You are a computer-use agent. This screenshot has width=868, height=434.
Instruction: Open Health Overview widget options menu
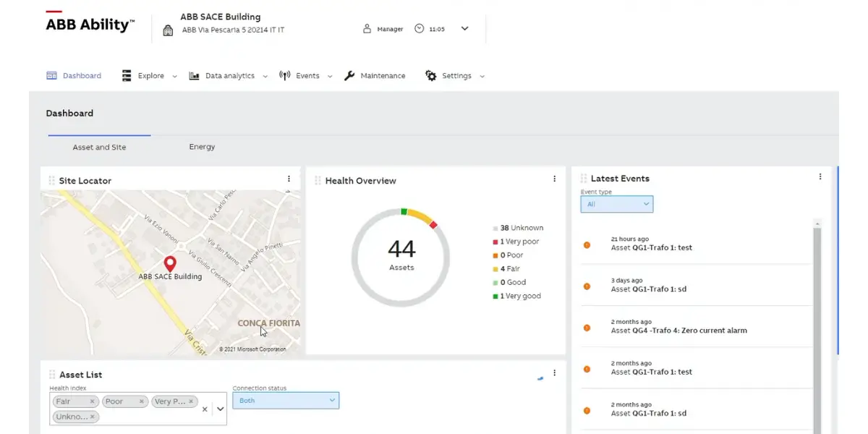(x=555, y=179)
